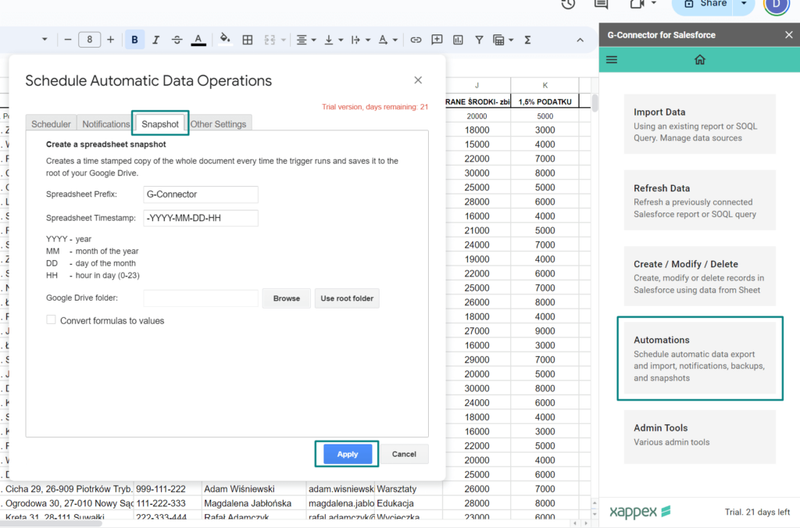800x528 pixels.
Task: Insert comment icon in toolbar
Action: (437, 40)
